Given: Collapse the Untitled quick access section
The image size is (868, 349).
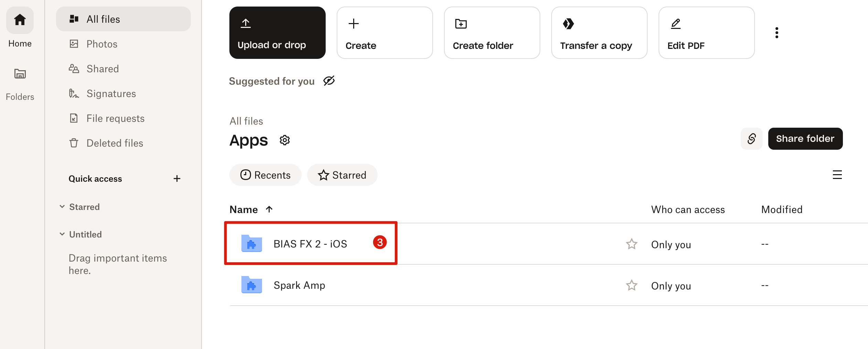Looking at the screenshot, I should tap(62, 234).
